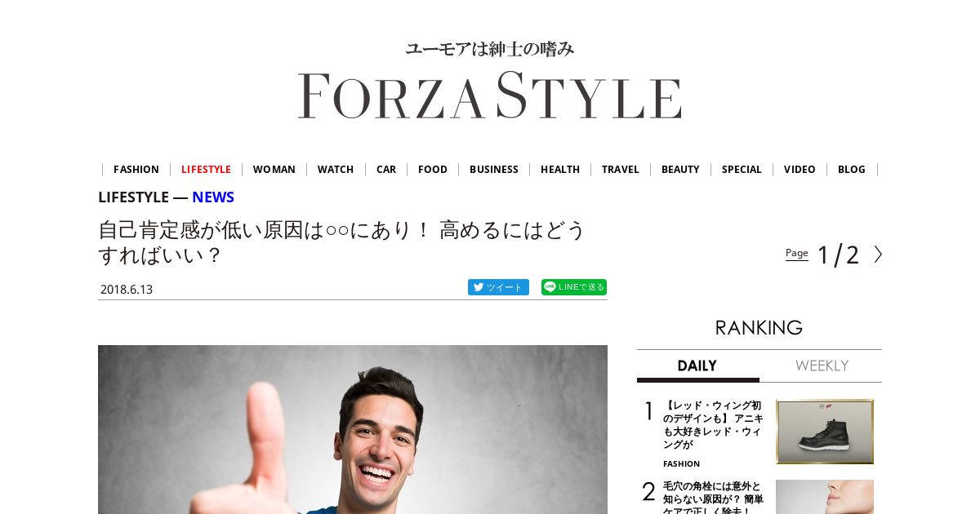The image size is (980, 514).
Task: Open the FASHION menu section
Action: pos(136,170)
